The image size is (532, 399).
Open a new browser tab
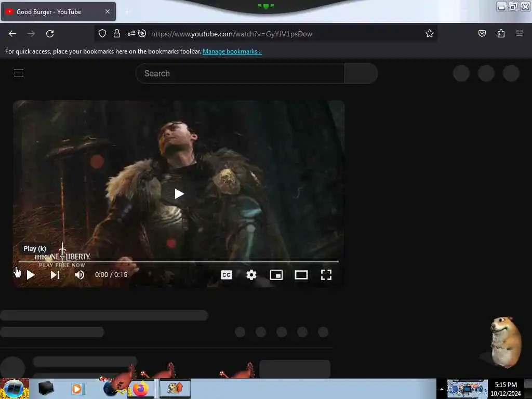point(127,12)
